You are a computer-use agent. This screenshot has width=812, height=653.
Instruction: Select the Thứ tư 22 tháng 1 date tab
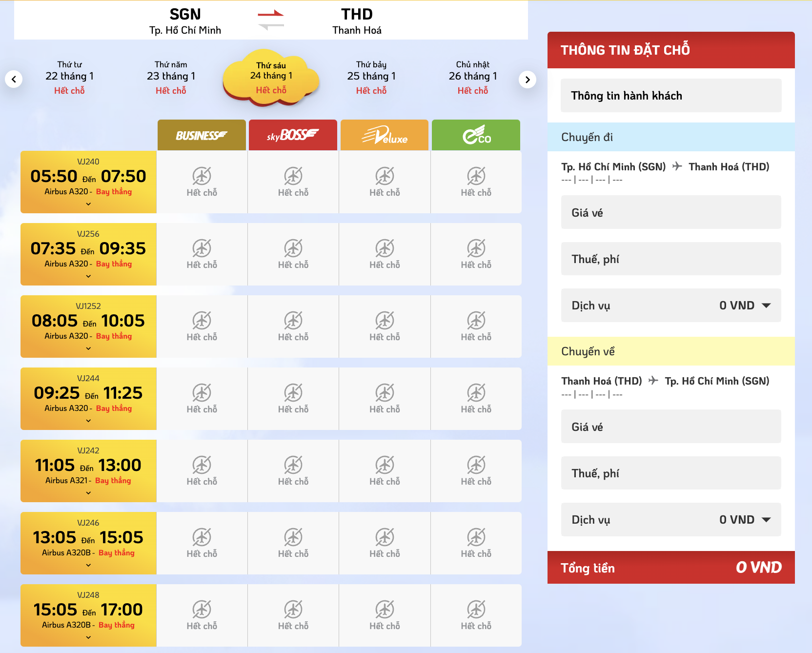[69, 77]
